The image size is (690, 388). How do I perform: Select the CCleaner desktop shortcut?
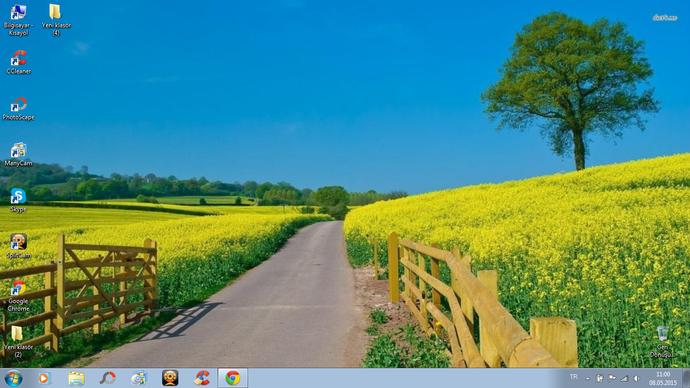pos(19,62)
